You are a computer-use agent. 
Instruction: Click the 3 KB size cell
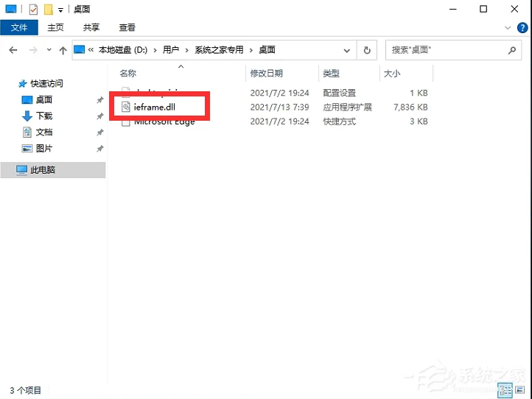[x=419, y=121]
